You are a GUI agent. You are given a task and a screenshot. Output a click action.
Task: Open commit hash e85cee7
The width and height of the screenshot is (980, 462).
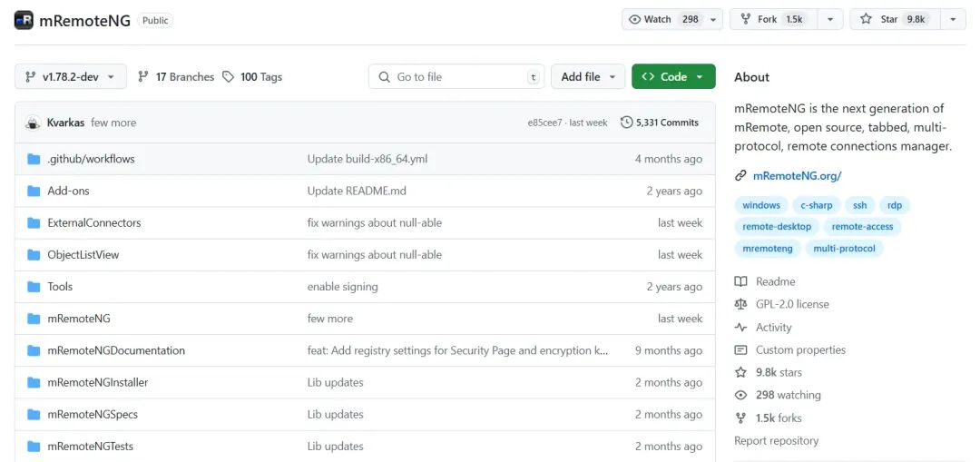544,123
